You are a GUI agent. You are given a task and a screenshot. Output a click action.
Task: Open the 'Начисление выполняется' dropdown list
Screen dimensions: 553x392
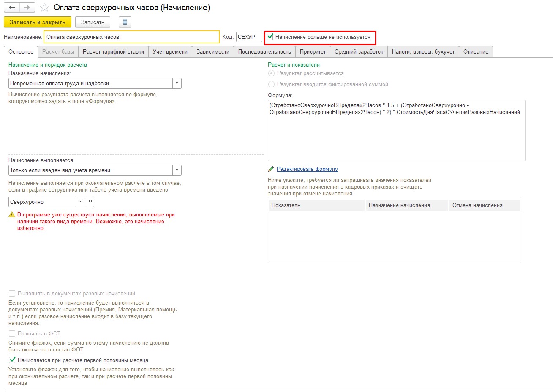177,170
